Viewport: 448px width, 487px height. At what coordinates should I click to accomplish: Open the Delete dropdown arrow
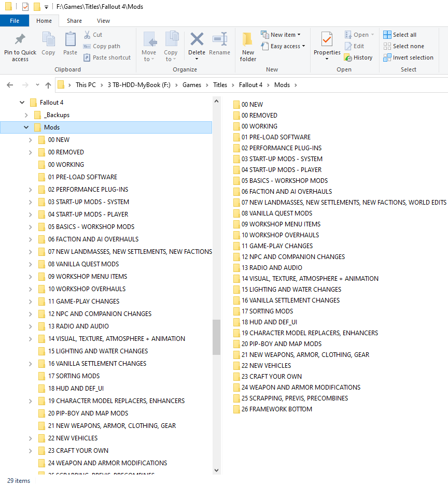point(197,59)
